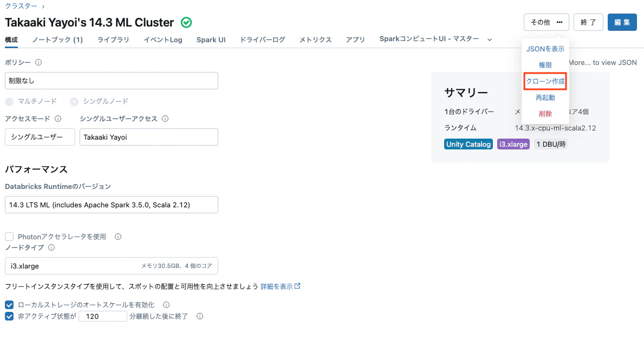
Task: Click the Databricks Runtimeのバージョン label
Action: tap(58, 186)
